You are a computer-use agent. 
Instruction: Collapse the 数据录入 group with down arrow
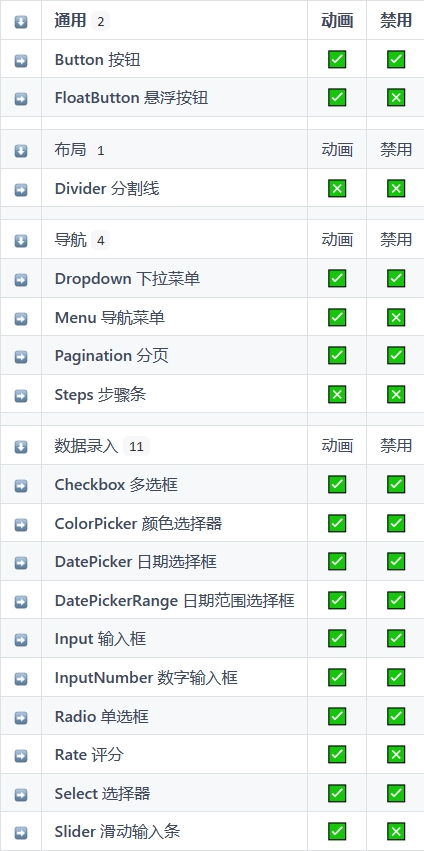click(21, 447)
